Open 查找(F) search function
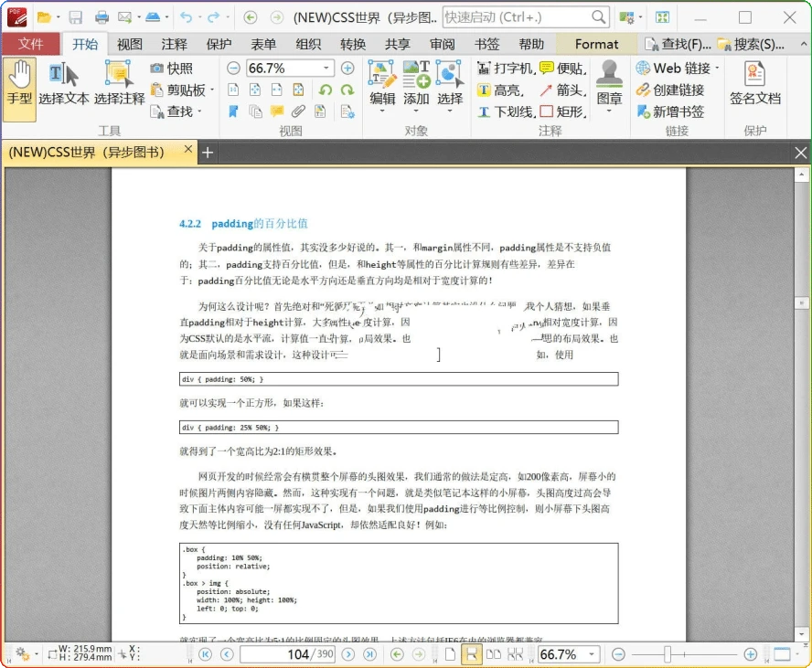Screen dimensions: 812x668 coord(685,43)
